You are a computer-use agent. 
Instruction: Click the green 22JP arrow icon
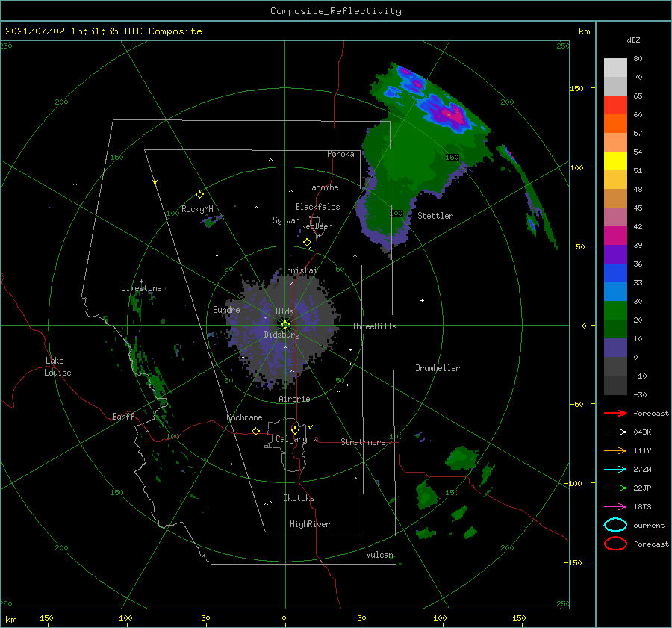(x=615, y=488)
